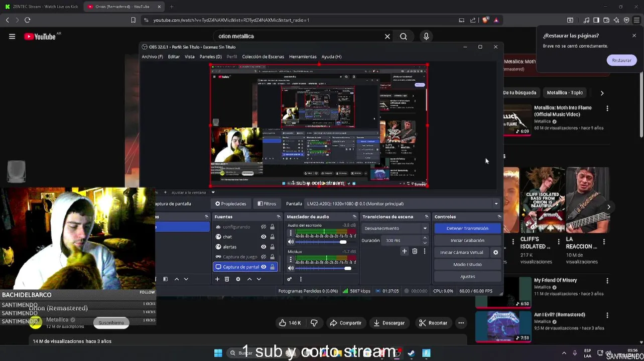Mute the Mic/Aux speaker icon
The image size is (644, 361).
291,268
